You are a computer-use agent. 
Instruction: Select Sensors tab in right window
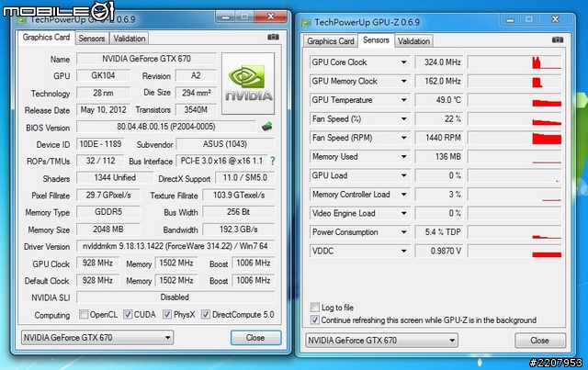(x=376, y=40)
